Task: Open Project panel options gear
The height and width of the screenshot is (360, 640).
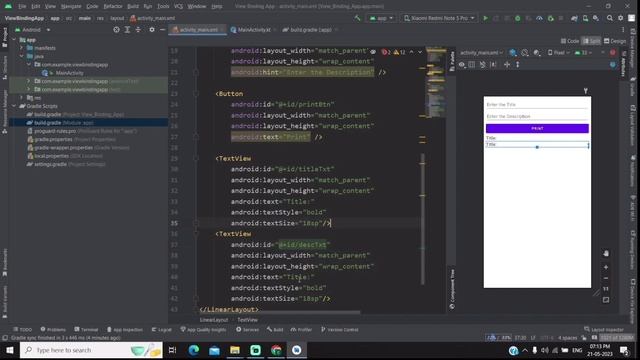Action: [x=152, y=29]
